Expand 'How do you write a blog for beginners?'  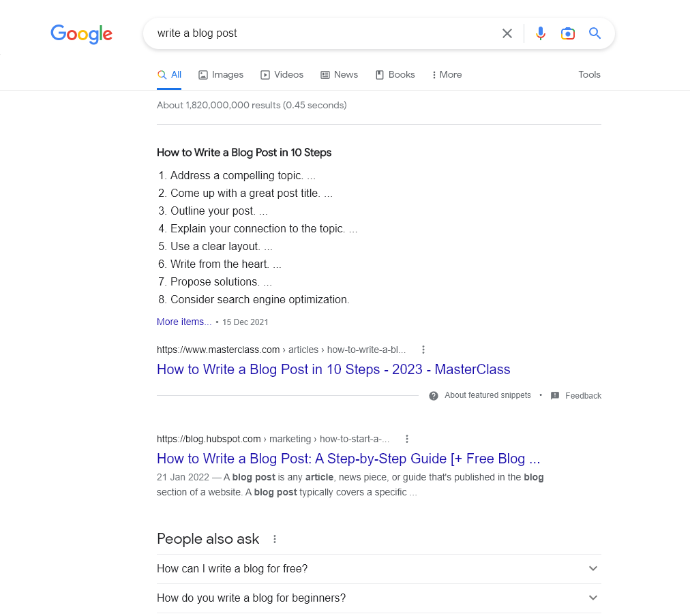coord(592,598)
